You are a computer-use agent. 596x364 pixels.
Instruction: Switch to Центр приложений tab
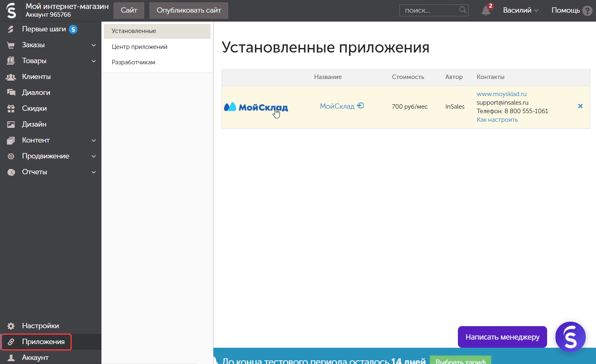coord(139,47)
